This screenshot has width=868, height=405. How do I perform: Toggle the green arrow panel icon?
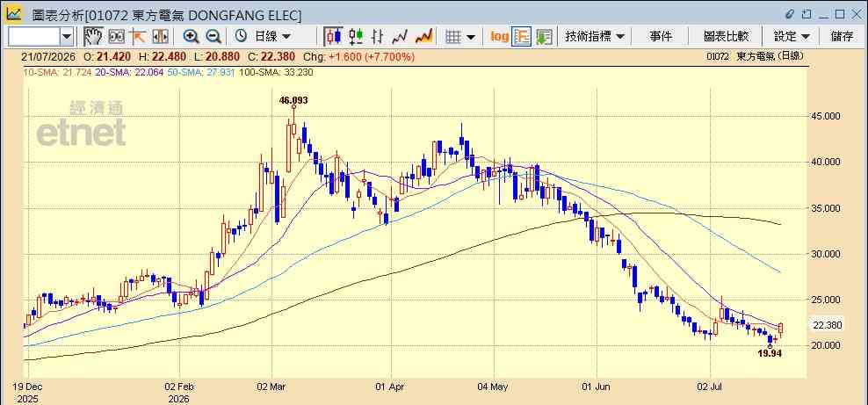(544, 37)
